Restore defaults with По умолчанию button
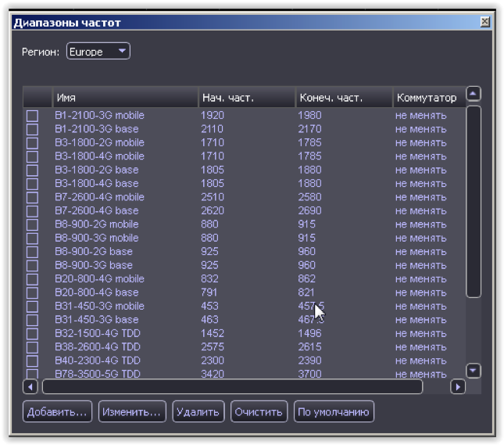The height and width of the screenshot is (445, 504). (334, 411)
